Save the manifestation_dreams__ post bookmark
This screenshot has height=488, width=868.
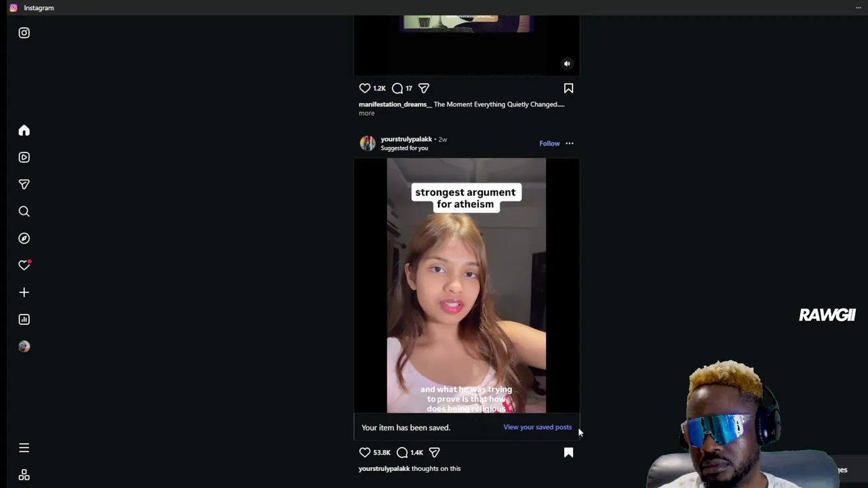coord(568,88)
